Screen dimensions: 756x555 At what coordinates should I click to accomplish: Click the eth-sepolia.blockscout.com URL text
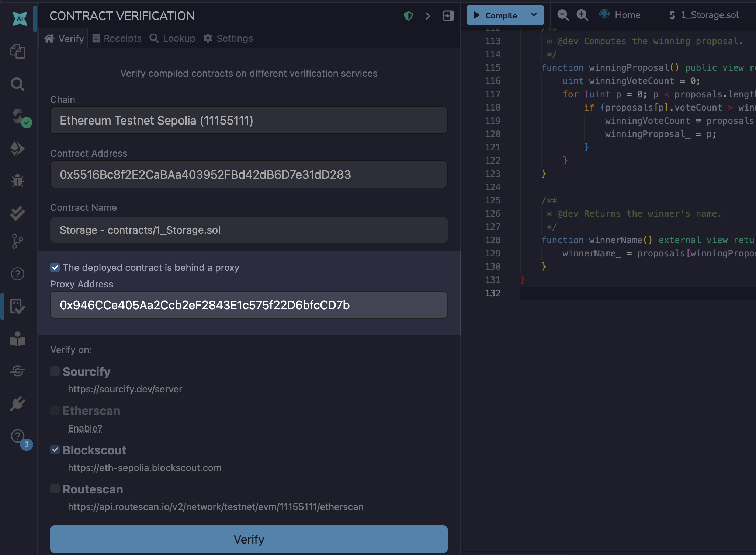coord(145,468)
